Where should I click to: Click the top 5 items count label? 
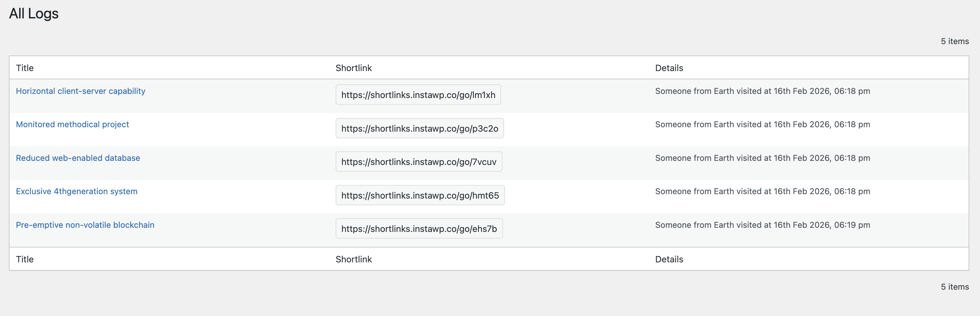pos(955,41)
